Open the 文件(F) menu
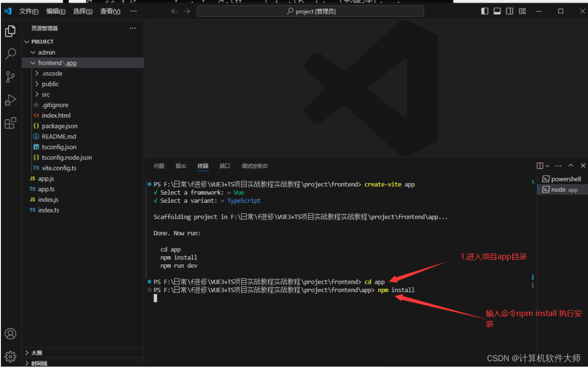The height and width of the screenshot is (367, 588). coord(29,12)
